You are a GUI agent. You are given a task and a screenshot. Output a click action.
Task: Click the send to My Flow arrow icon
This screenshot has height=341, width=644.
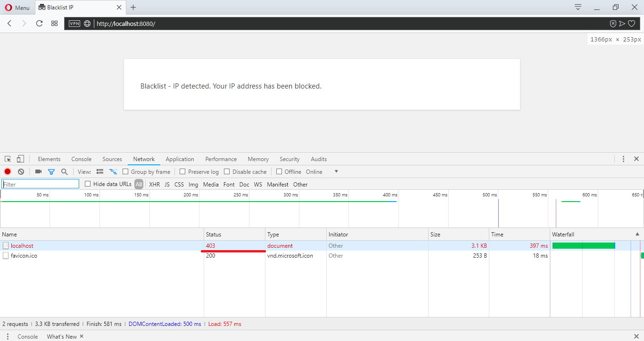click(x=622, y=24)
